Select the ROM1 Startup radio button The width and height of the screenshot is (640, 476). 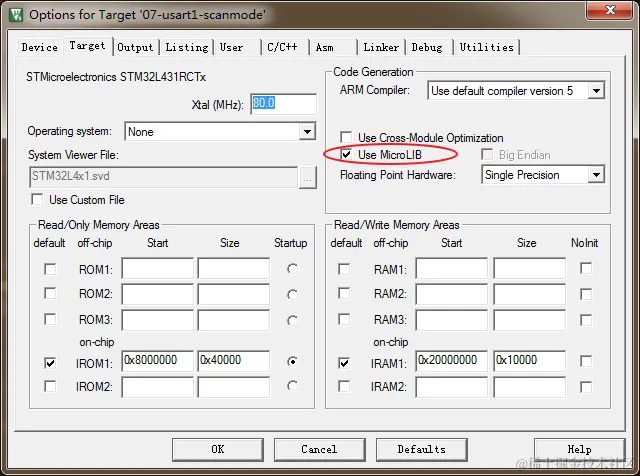click(x=292, y=269)
